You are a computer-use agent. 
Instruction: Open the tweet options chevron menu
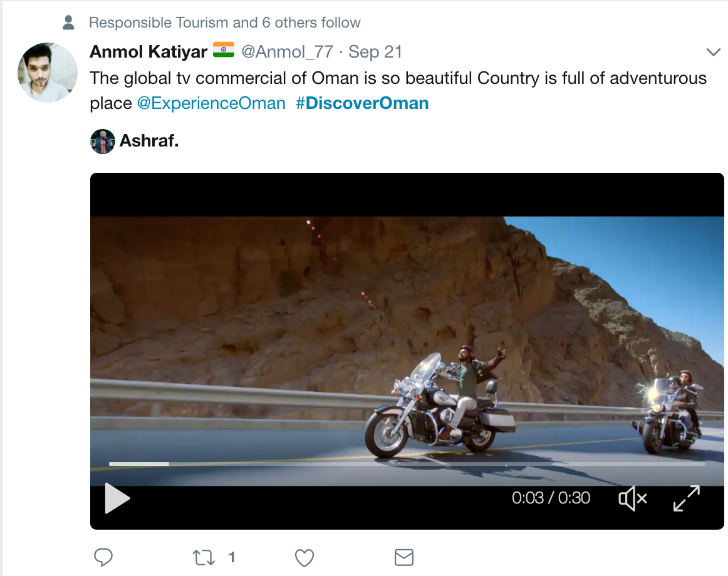(x=713, y=52)
